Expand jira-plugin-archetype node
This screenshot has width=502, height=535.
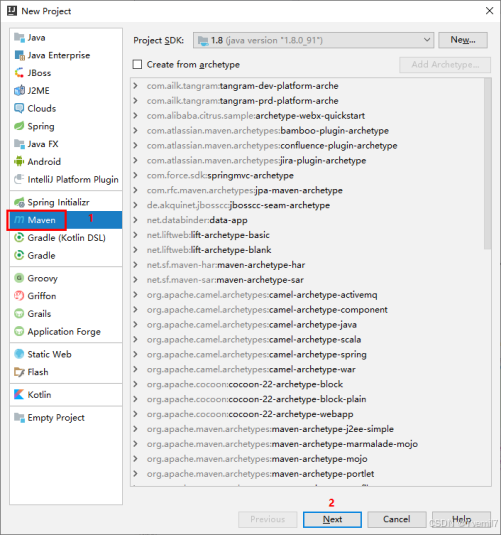click(135, 160)
